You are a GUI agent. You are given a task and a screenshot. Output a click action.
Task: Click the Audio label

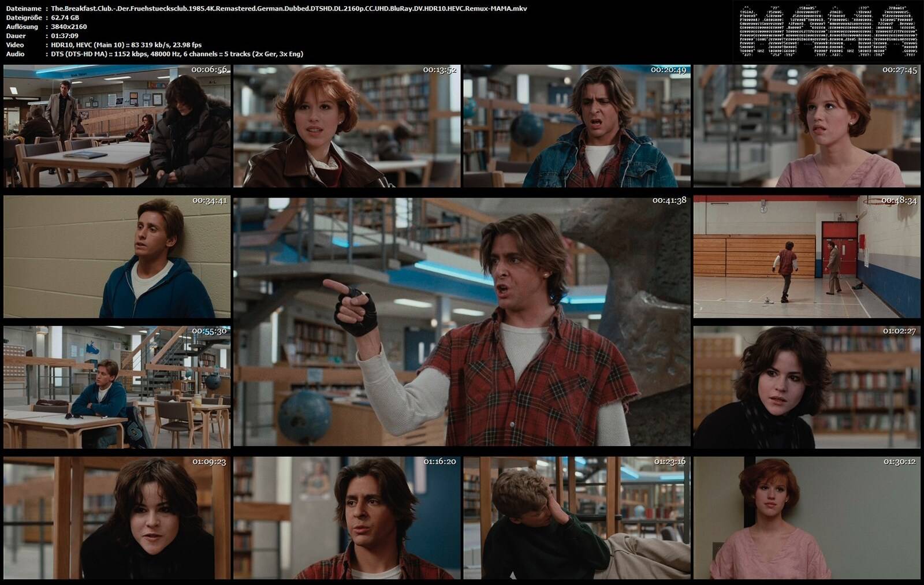click(x=15, y=54)
